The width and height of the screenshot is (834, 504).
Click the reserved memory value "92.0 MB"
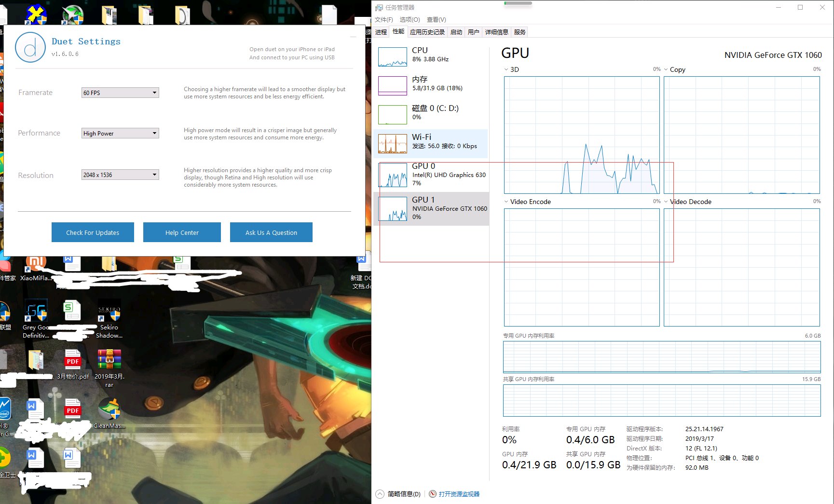697,467
